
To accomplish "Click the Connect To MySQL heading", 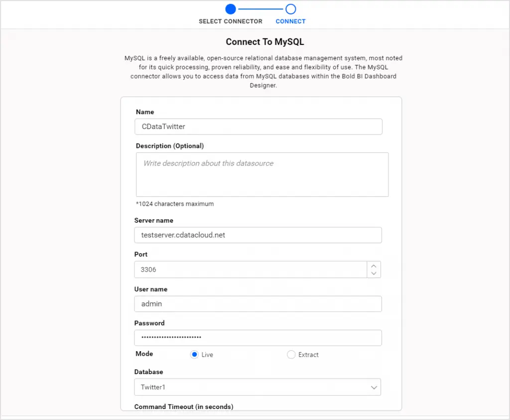I will pyautogui.click(x=264, y=42).
